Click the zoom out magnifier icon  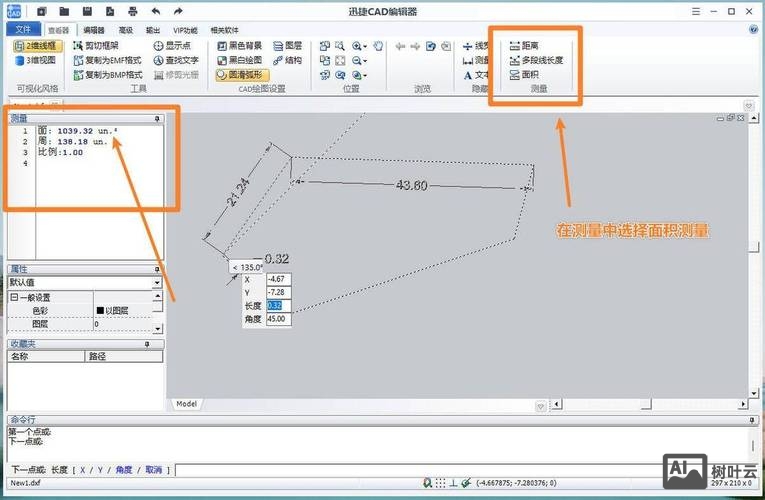[x=357, y=60]
